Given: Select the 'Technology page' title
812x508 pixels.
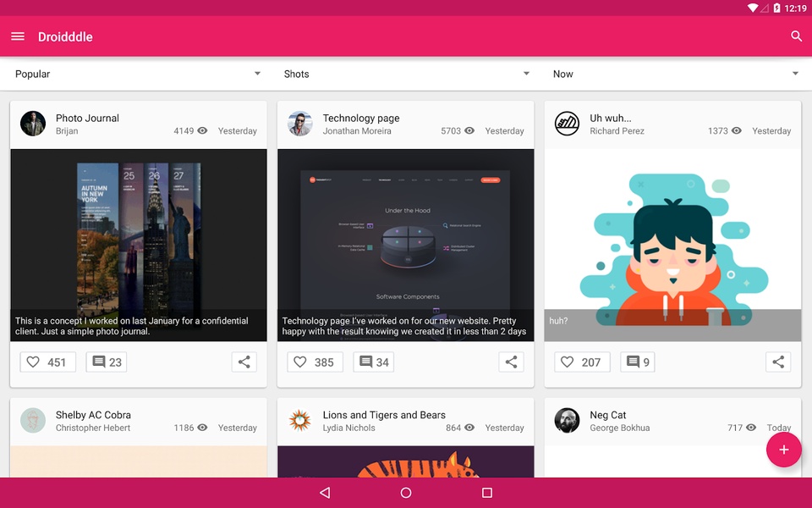Looking at the screenshot, I should point(361,119).
